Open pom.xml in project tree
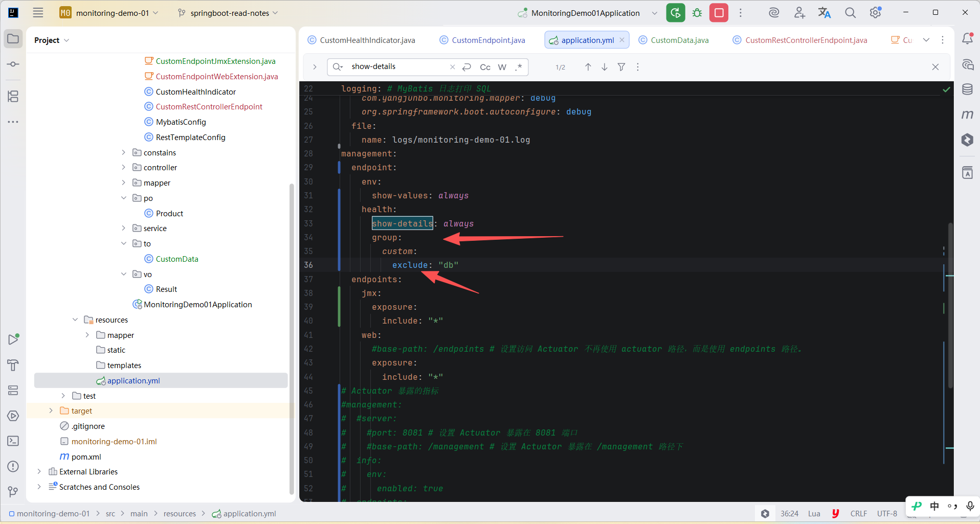 tap(86, 457)
